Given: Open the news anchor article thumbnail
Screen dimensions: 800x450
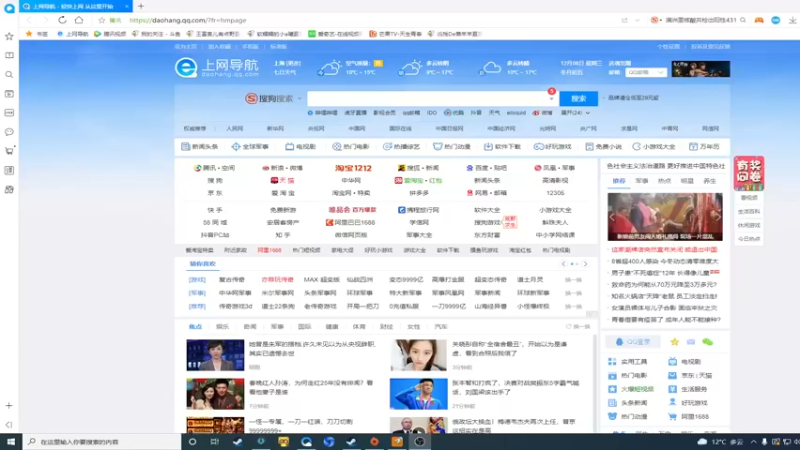Looking at the screenshot, I should [215, 355].
